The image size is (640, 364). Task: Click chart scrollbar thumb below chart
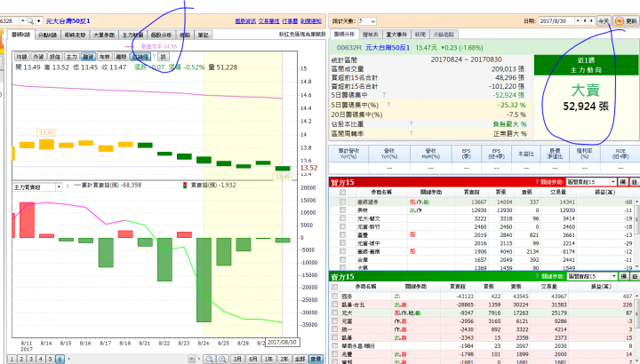pyautogui.click(x=191, y=359)
